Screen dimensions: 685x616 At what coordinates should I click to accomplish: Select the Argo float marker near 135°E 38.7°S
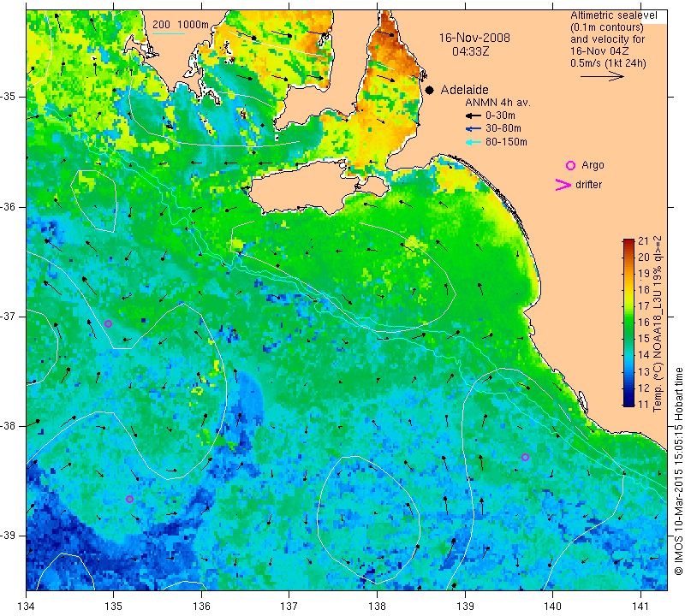pyautogui.click(x=129, y=499)
